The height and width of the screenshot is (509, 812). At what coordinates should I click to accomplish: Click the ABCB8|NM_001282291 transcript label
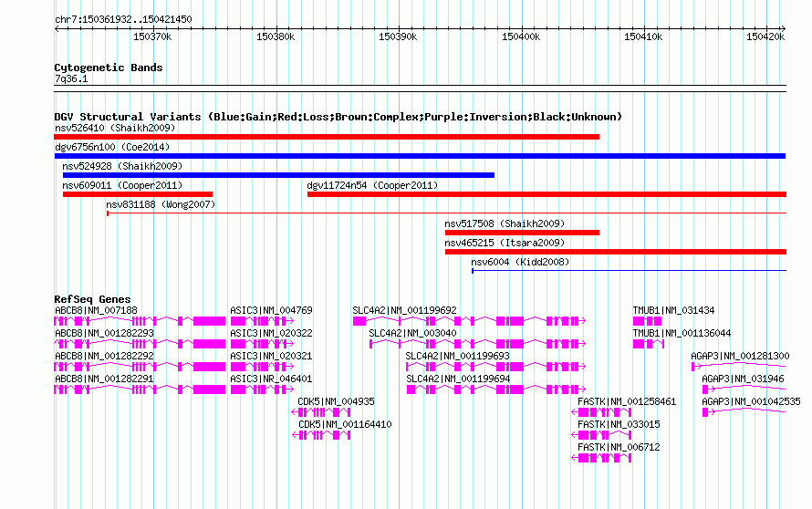tap(104, 379)
